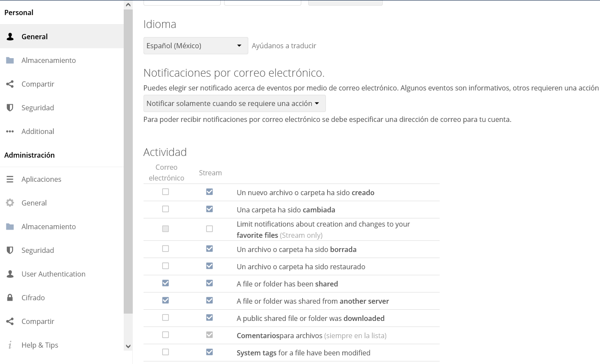This screenshot has height=364, width=600.
Task: Open Administración General settings
Action: (62, 203)
